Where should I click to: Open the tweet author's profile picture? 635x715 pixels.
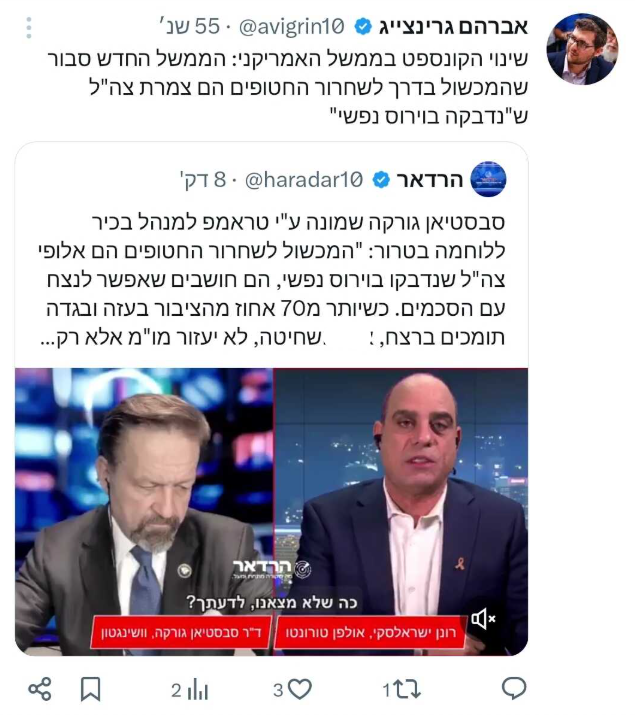coord(582,49)
